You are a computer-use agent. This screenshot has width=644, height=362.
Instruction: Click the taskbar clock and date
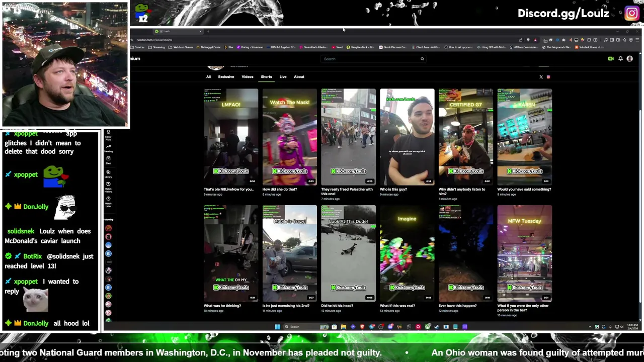coord(631,327)
